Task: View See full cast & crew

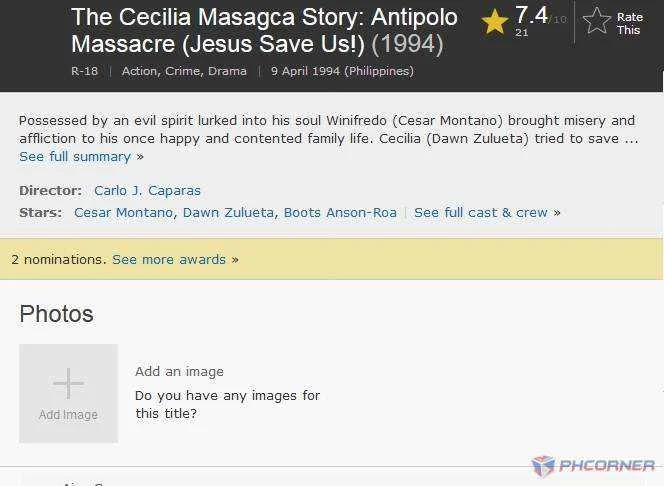Action: point(481,213)
